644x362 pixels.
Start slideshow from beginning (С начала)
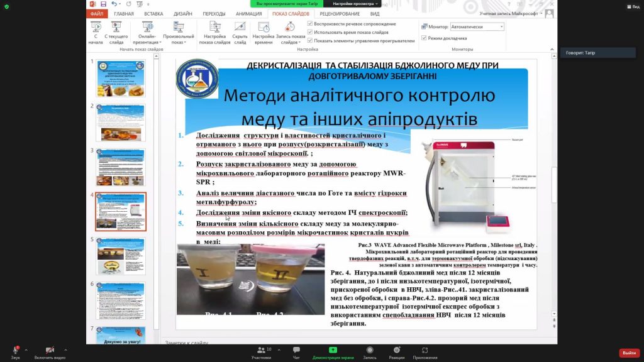pyautogui.click(x=96, y=33)
